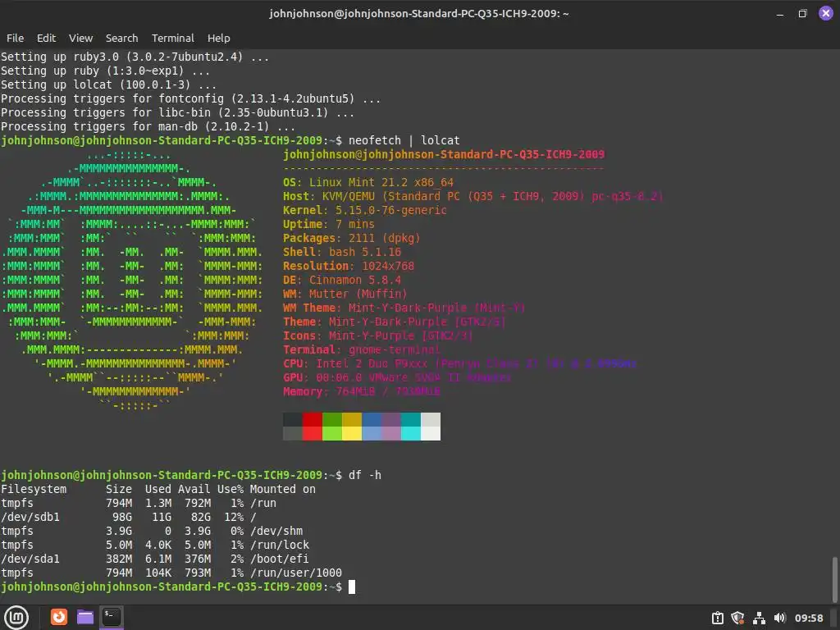Click the 'WM: Mutter (Muffin)' line
This screenshot has width=840, height=630.
click(345, 294)
